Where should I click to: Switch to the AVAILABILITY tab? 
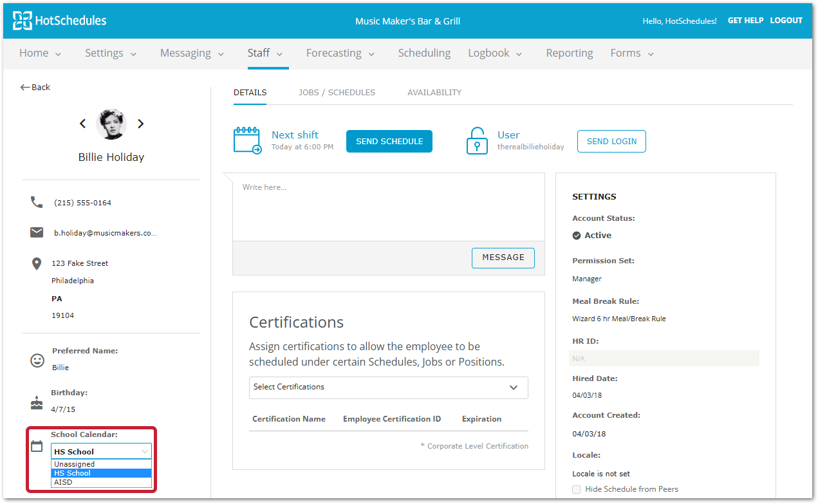point(434,93)
